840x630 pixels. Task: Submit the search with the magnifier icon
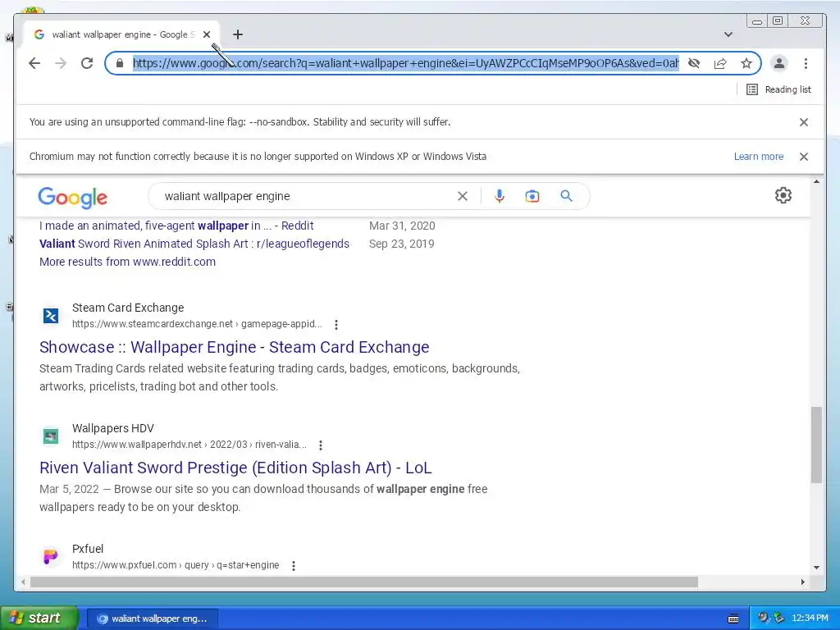(566, 196)
